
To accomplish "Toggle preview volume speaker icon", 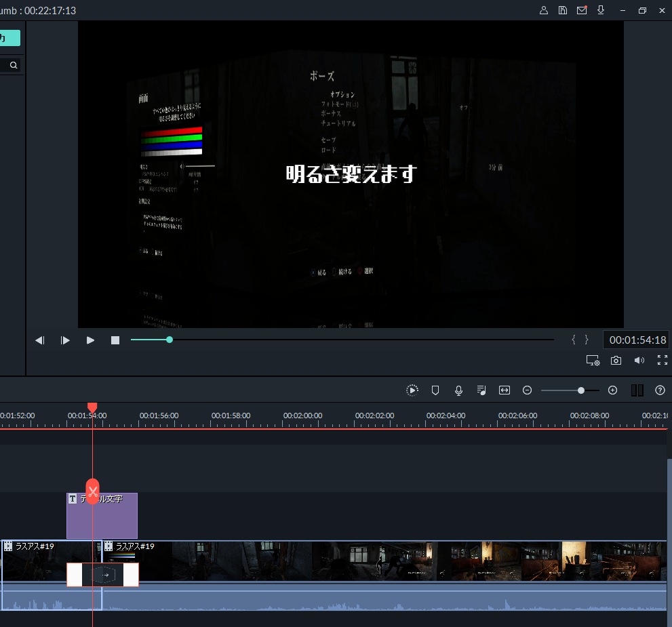I will click(639, 360).
